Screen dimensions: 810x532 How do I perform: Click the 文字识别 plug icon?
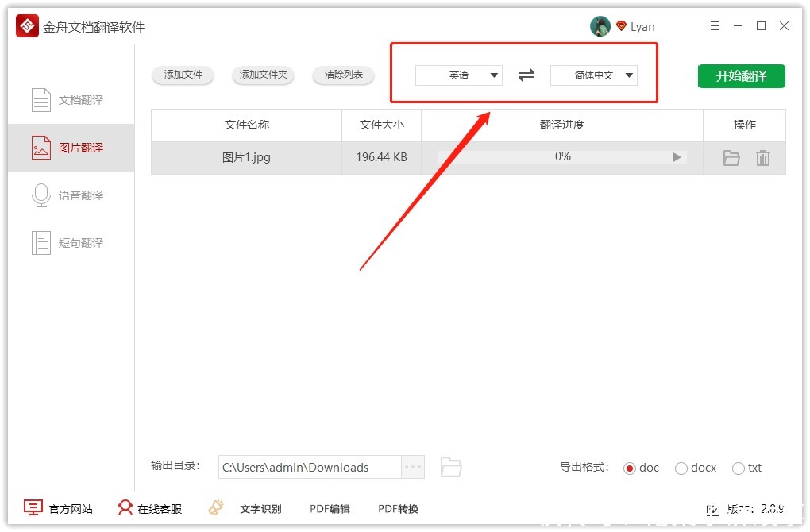click(215, 507)
